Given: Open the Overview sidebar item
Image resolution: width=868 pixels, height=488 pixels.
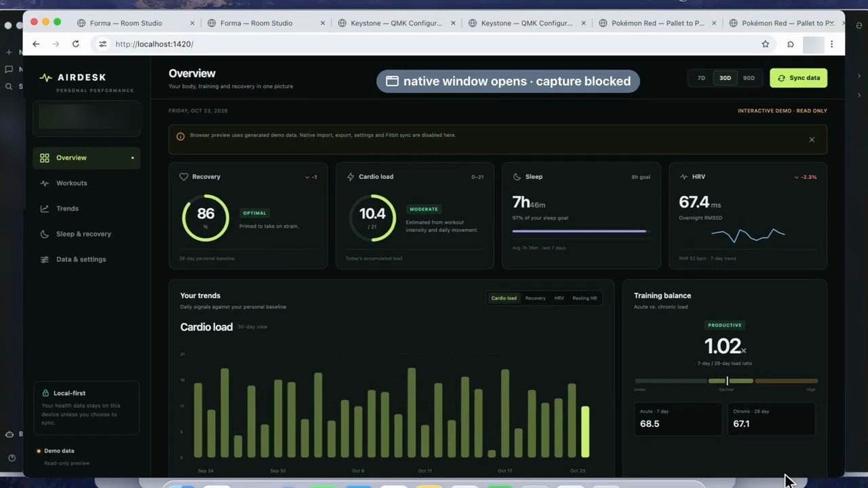Looking at the screenshot, I should point(86,158).
